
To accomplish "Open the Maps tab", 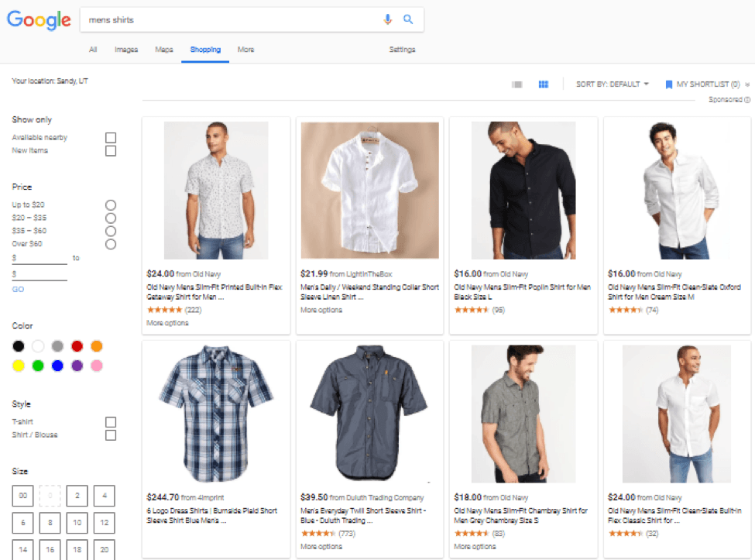I will click(164, 50).
